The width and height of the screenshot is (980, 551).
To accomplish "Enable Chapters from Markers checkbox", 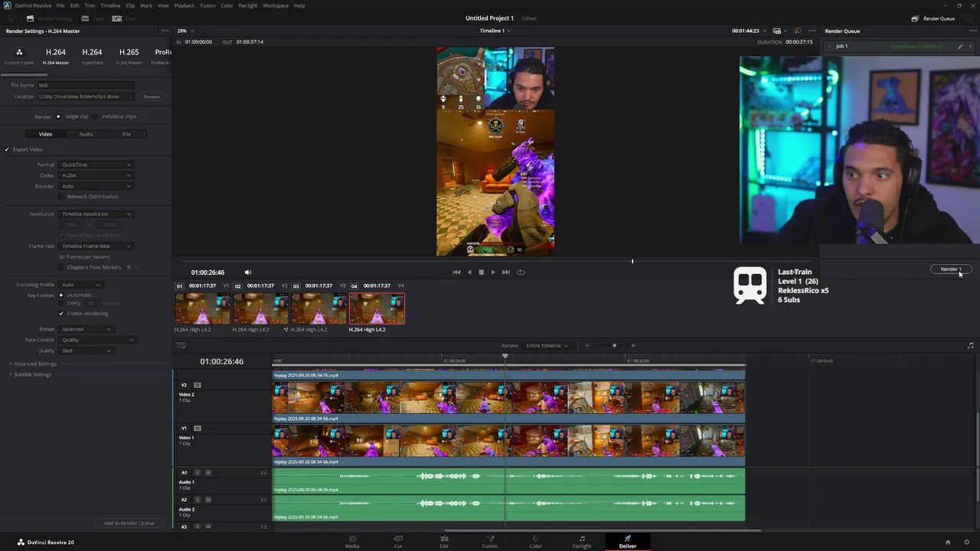I will pos(61,267).
